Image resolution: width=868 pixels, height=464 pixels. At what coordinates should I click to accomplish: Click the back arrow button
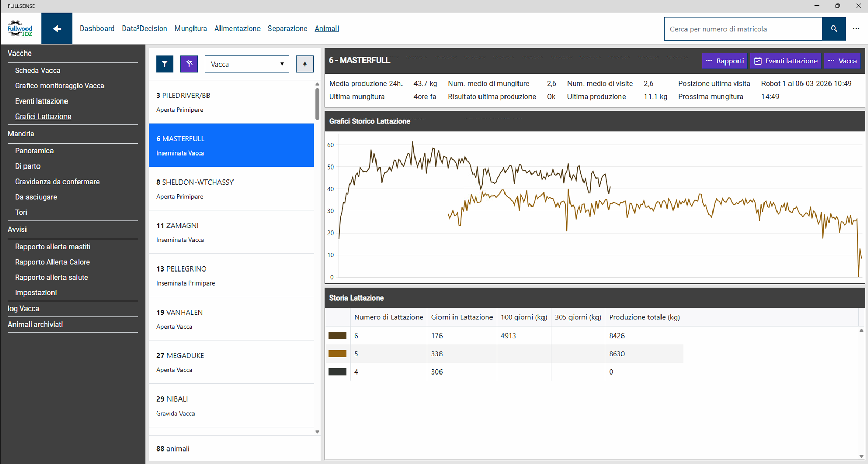[57, 29]
